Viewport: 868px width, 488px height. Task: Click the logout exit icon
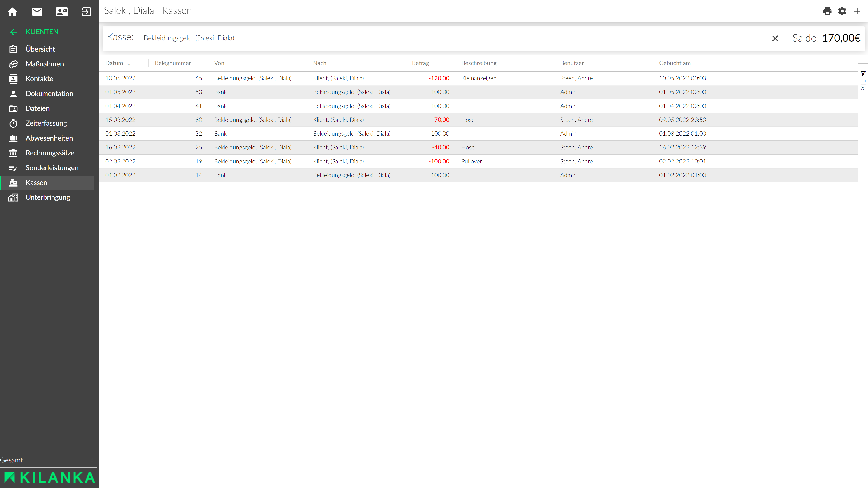coord(86,12)
